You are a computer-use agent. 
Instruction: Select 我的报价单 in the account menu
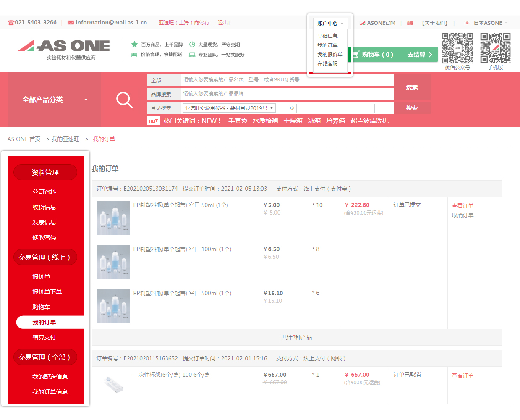pyautogui.click(x=330, y=55)
